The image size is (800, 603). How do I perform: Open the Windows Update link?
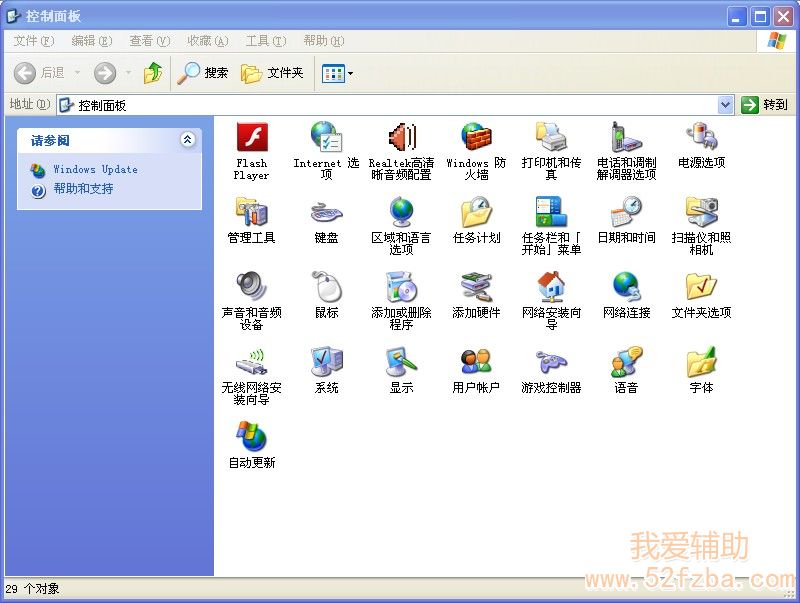click(95, 169)
